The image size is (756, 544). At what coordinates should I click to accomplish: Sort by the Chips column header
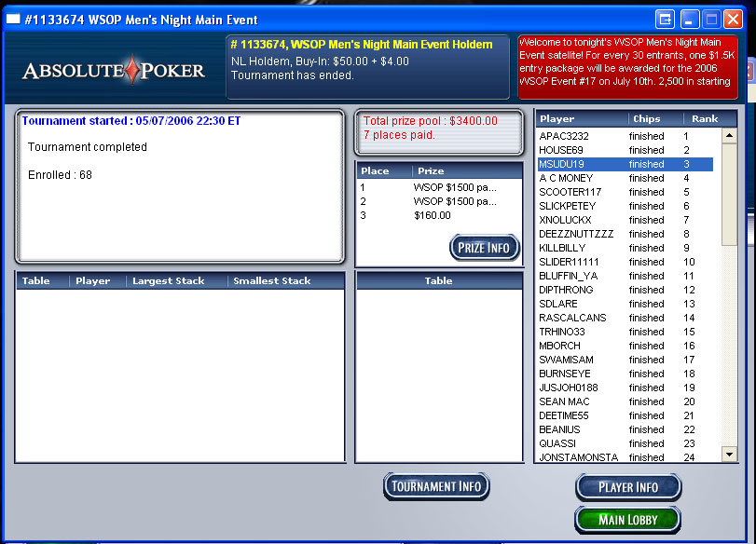pyautogui.click(x=655, y=118)
